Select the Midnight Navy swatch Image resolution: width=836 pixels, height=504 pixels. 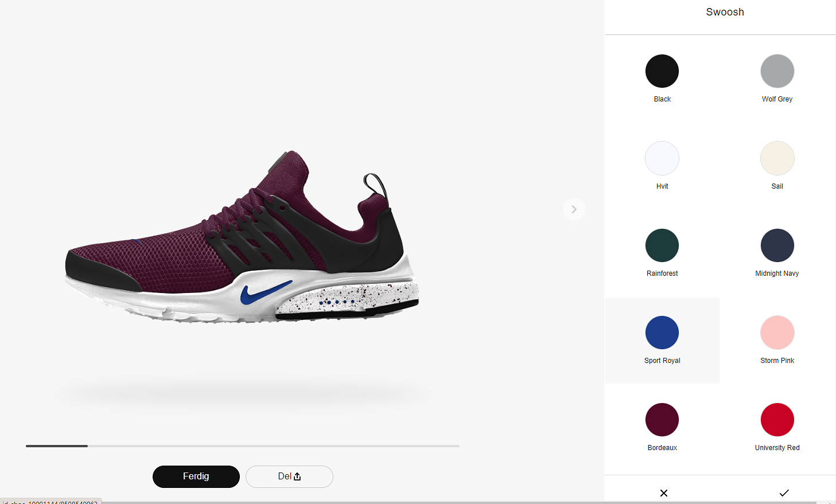pos(777,245)
